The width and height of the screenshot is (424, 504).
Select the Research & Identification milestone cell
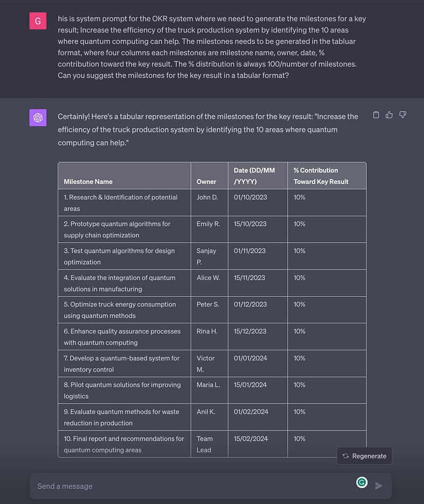click(x=125, y=202)
